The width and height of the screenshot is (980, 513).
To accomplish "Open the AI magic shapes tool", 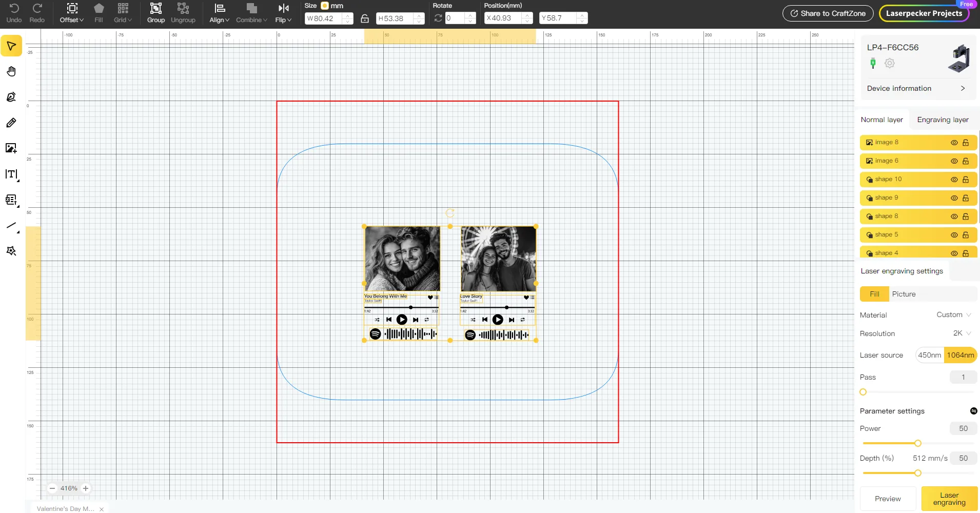I will point(11,251).
